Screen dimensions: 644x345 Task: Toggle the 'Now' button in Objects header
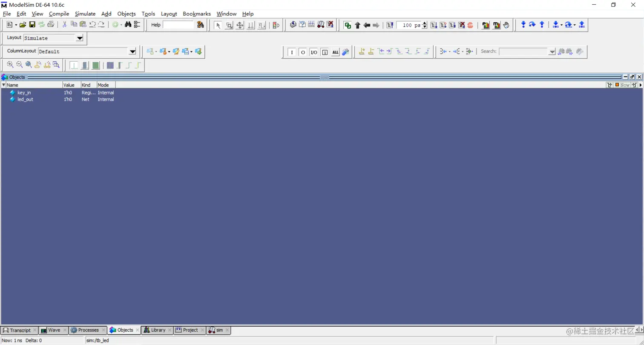tap(622, 85)
